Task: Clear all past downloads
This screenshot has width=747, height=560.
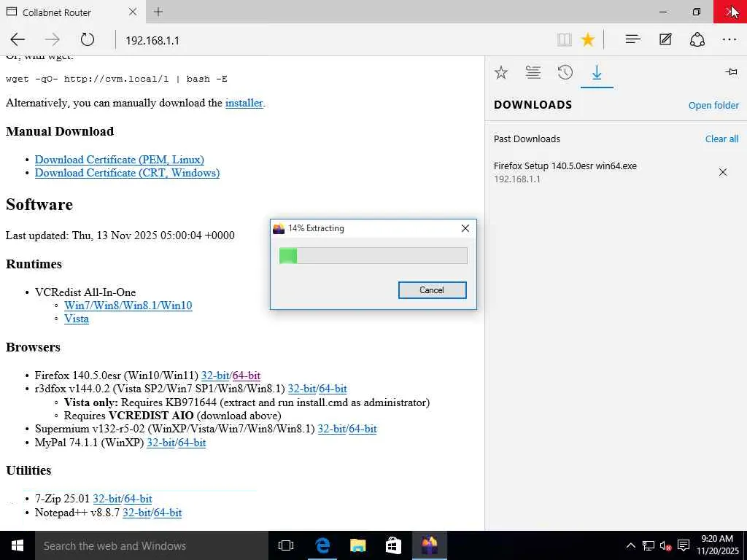Action: click(x=721, y=139)
